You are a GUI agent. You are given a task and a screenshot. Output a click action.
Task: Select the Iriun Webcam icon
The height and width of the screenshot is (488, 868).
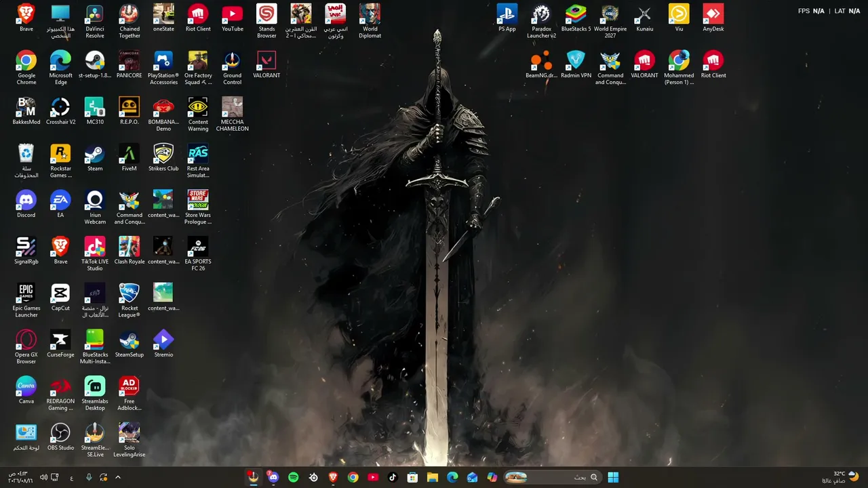coord(95,207)
